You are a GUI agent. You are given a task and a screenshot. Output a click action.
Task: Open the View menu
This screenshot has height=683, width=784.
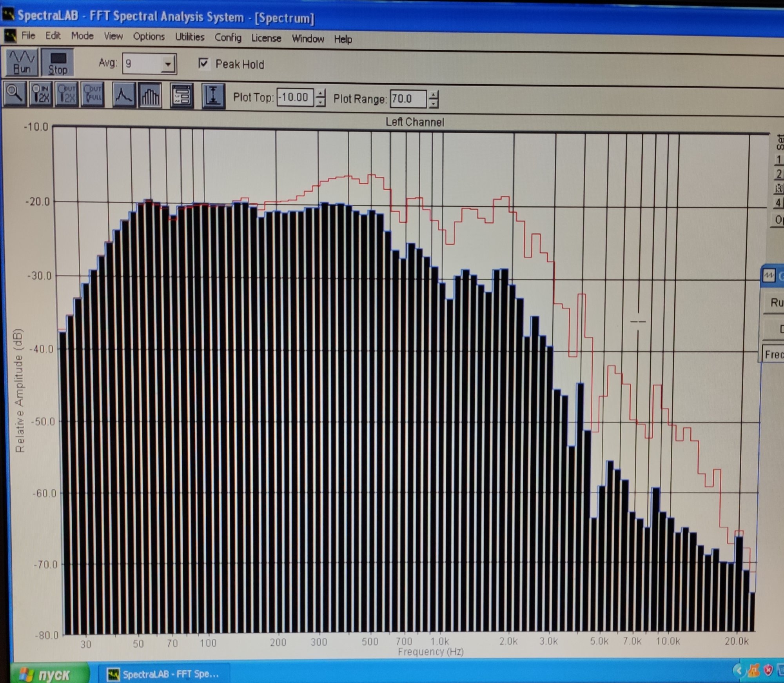[113, 36]
